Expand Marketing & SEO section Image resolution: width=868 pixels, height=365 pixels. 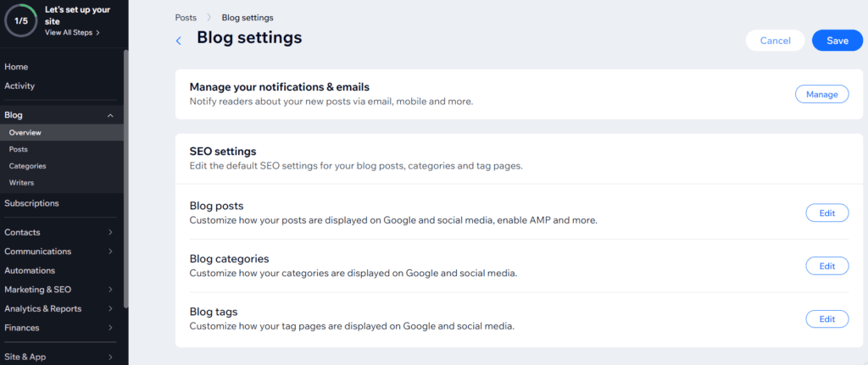(x=111, y=290)
